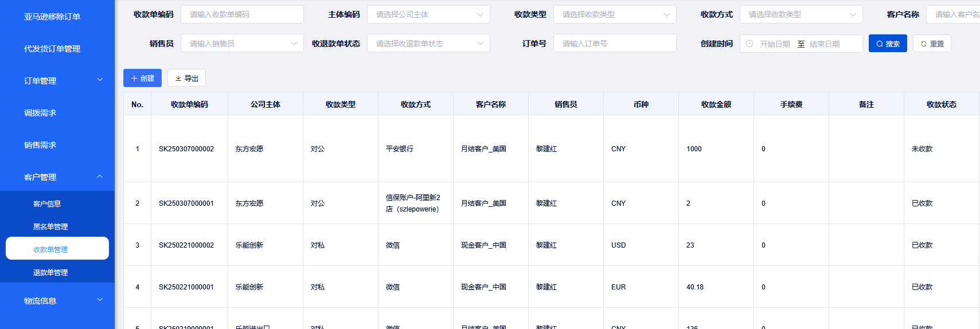Open the 收款类型 dropdown
This screenshot has height=329, width=980.
pos(614,14)
